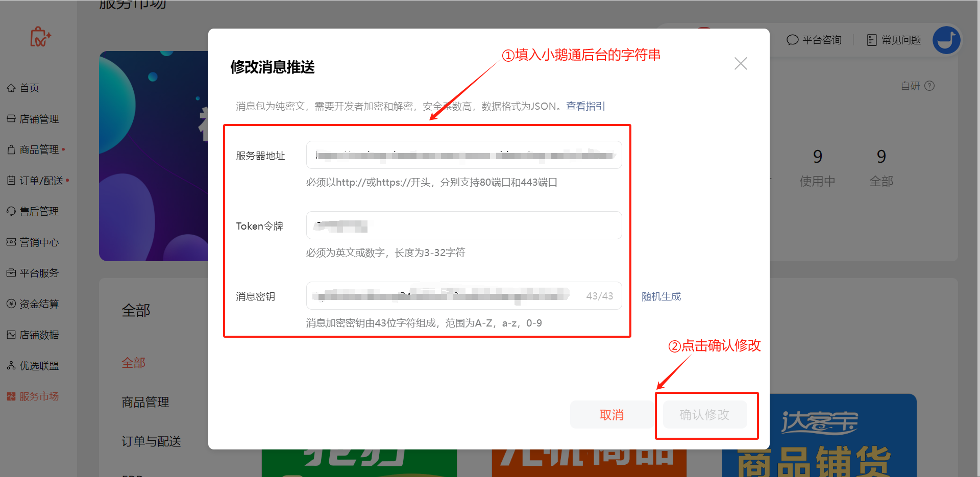This screenshot has height=477, width=980.
Task: Open the 达客宝 商品铺货 service card
Action: coord(819,435)
